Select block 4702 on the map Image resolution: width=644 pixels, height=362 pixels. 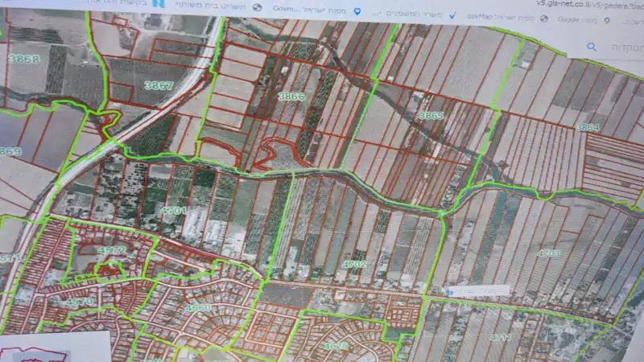pos(354,263)
